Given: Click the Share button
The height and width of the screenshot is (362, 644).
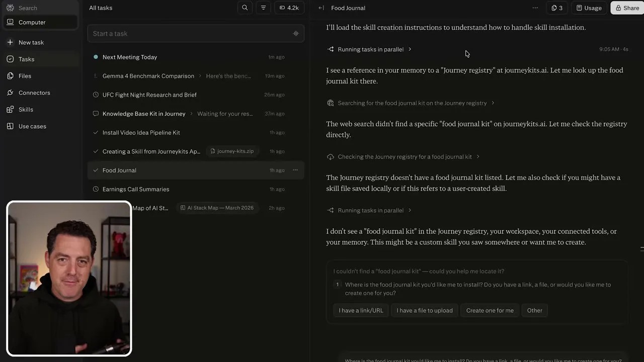Looking at the screenshot, I should click(627, 8).
